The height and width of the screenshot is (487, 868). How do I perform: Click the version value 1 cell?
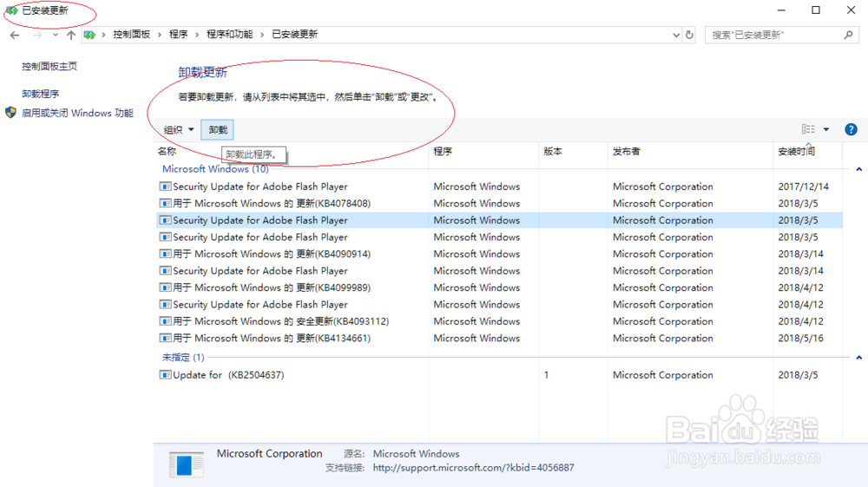click(x=546, y=375)
